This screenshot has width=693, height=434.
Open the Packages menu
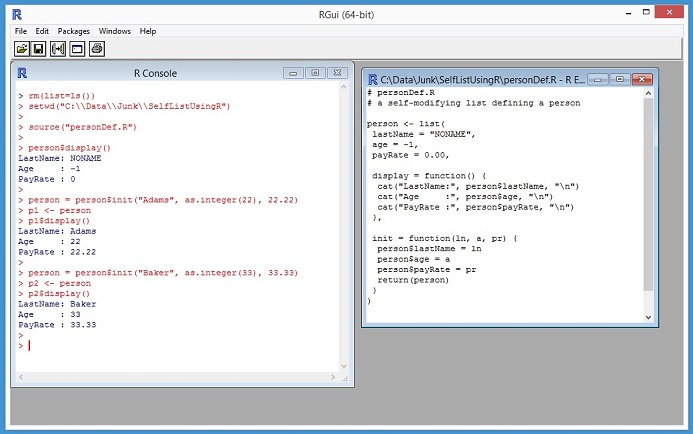point(73,31)
